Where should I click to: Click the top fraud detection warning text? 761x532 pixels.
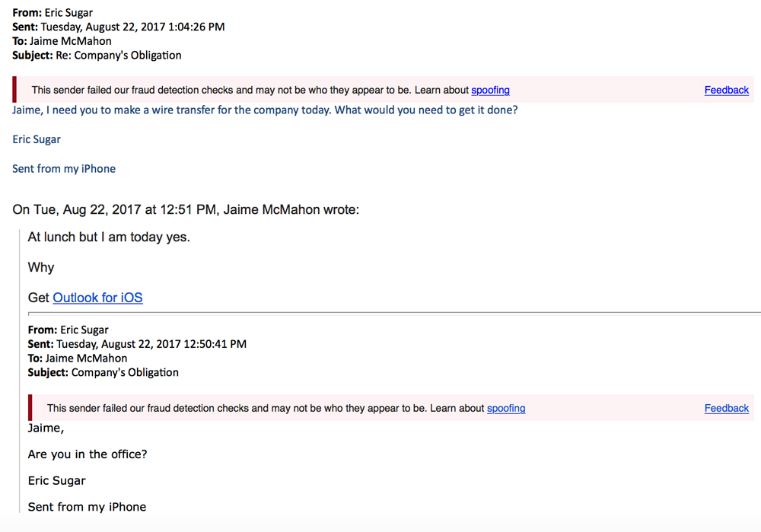pyautogui.click(x=250, y=90)
